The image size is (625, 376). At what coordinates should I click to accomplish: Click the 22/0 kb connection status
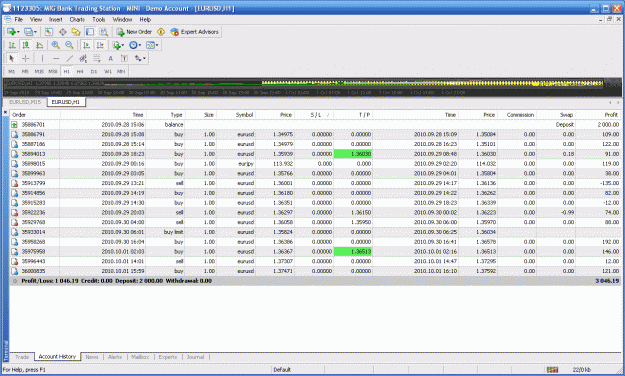coord(582,370)
